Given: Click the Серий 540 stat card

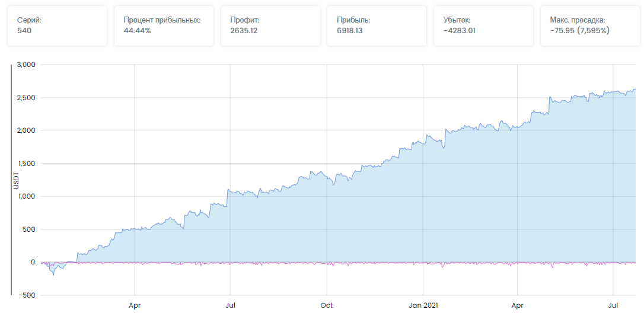Looking at the screenshot, I should pos(57,25).
